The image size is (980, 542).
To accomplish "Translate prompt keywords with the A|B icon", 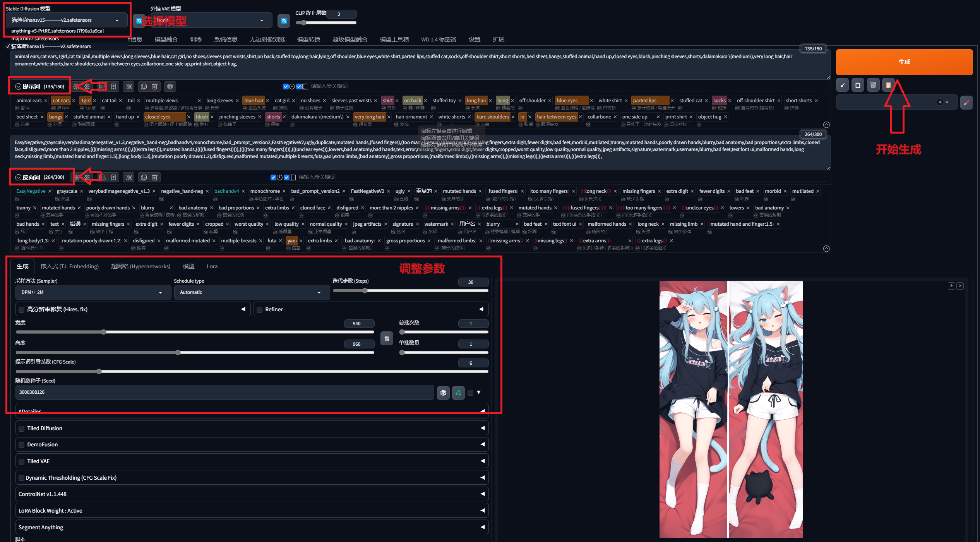I will click(x=128, y=86).
